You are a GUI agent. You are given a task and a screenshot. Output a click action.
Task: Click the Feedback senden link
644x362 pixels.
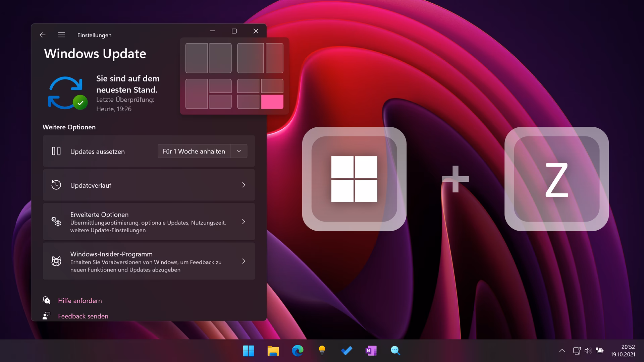(83, 316)
